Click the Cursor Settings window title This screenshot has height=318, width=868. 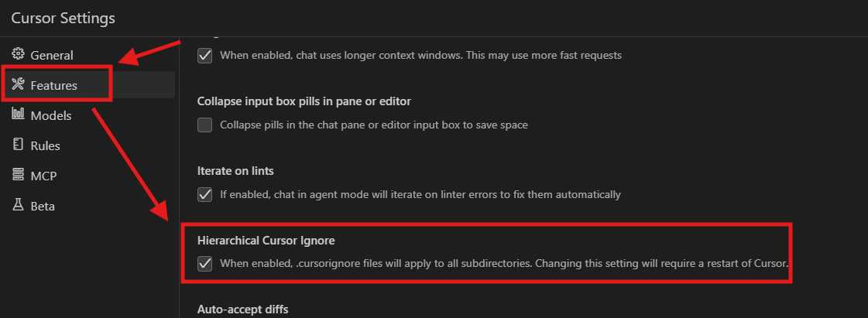coord(63,17)
